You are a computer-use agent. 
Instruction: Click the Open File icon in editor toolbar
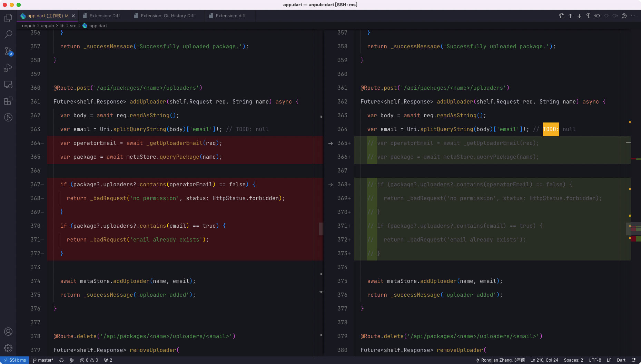561,16
